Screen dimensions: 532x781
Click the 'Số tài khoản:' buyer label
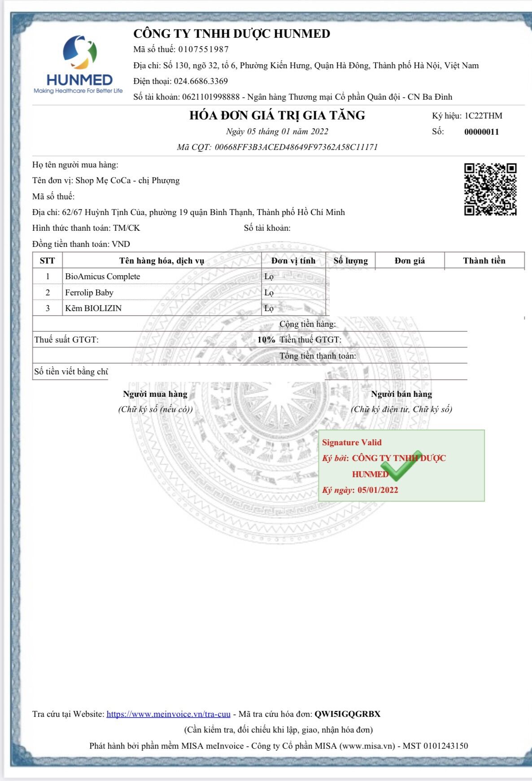tap(267, 228)
